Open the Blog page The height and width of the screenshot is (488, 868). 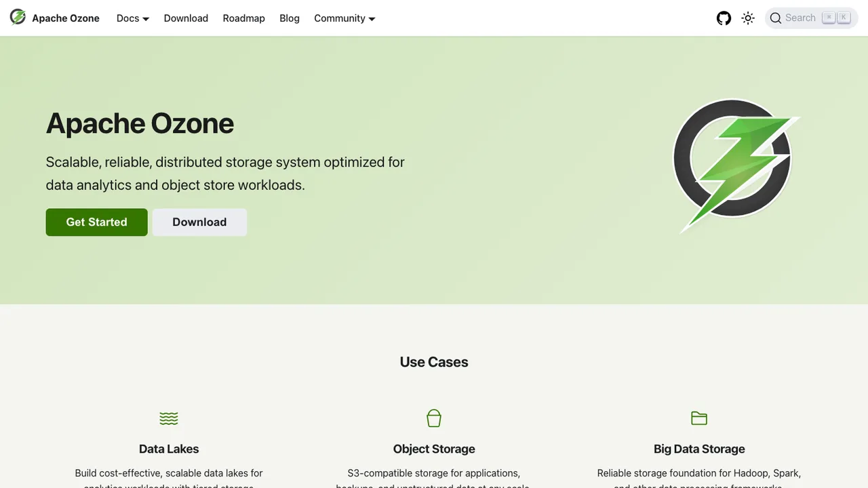pyautogui.click(x=290, y=18)
